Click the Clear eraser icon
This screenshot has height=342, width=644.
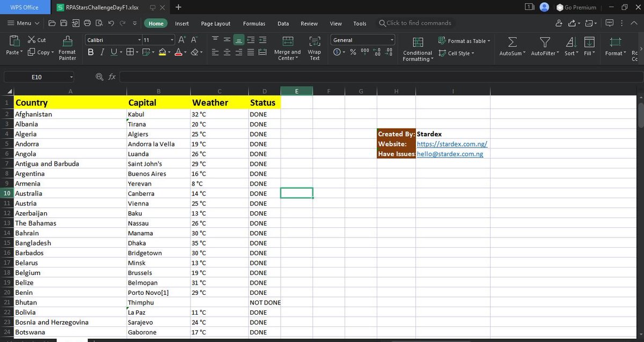point(195,53)
